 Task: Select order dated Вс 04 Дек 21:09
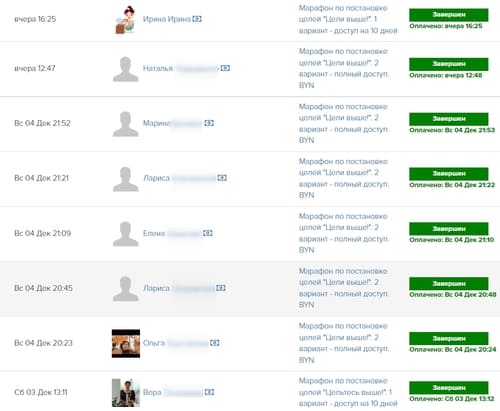point(250,233)
